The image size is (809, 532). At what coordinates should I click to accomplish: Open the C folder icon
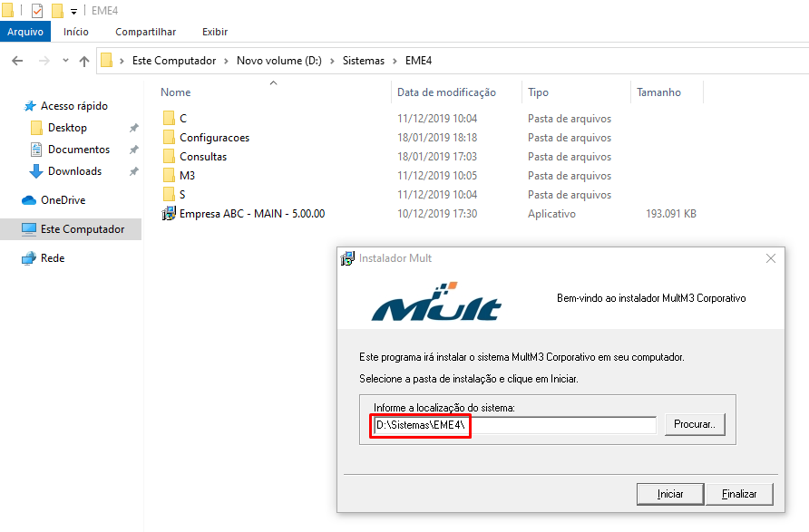click(169, 119)
